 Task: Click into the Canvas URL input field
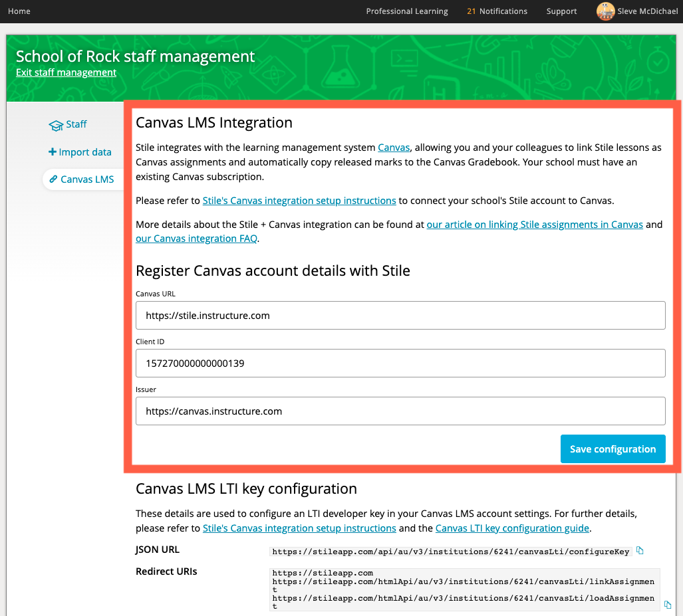point(400,315)
